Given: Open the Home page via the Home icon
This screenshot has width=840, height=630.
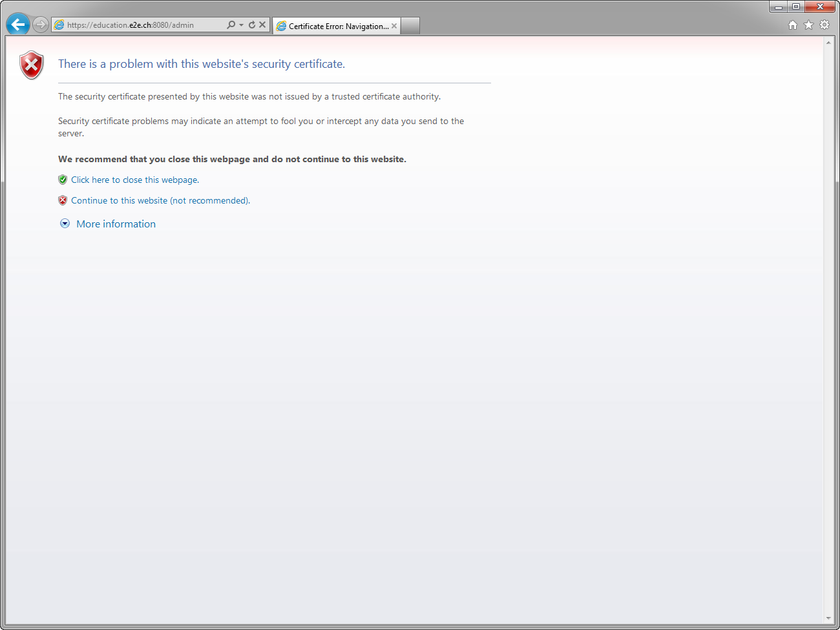Looking at the screenshot, I should (792, 24).
